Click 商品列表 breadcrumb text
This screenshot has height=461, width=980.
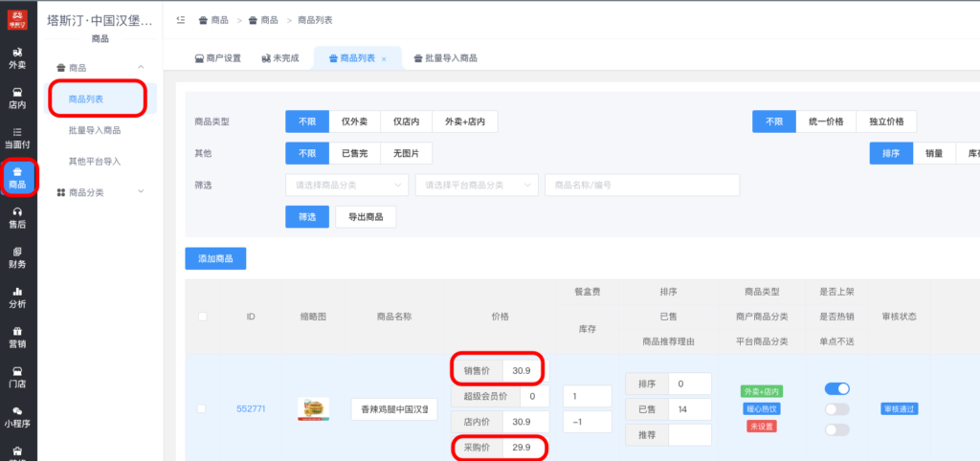point(315,20)
